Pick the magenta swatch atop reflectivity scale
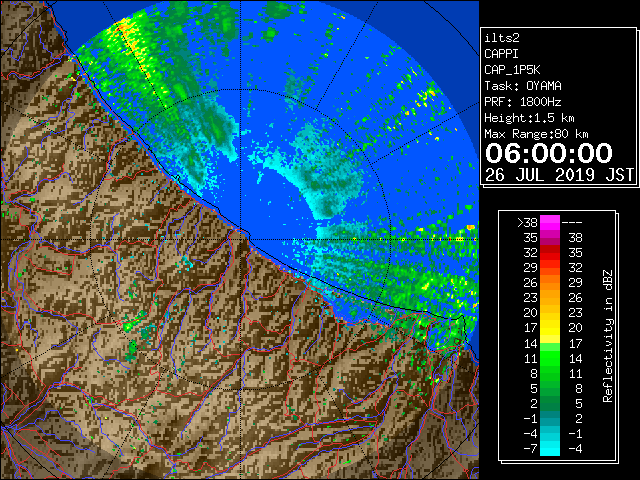 pyautogui.click(x=550, y=223)
